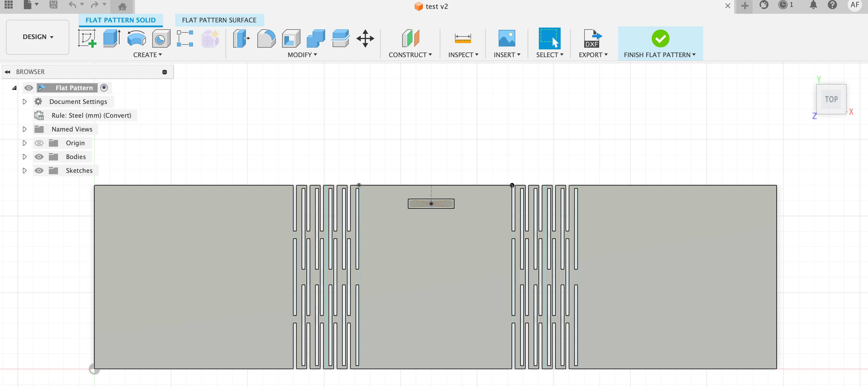Screen dimensions: 868x387
Task: Expand the Document Settings tree item
Action: pos(24,101)
